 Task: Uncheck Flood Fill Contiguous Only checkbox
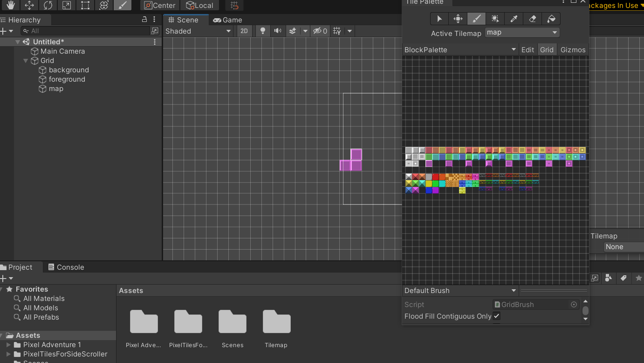coord(497,316)
